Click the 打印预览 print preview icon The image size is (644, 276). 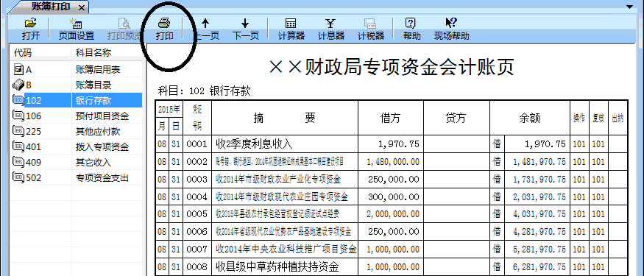point(124,24)
